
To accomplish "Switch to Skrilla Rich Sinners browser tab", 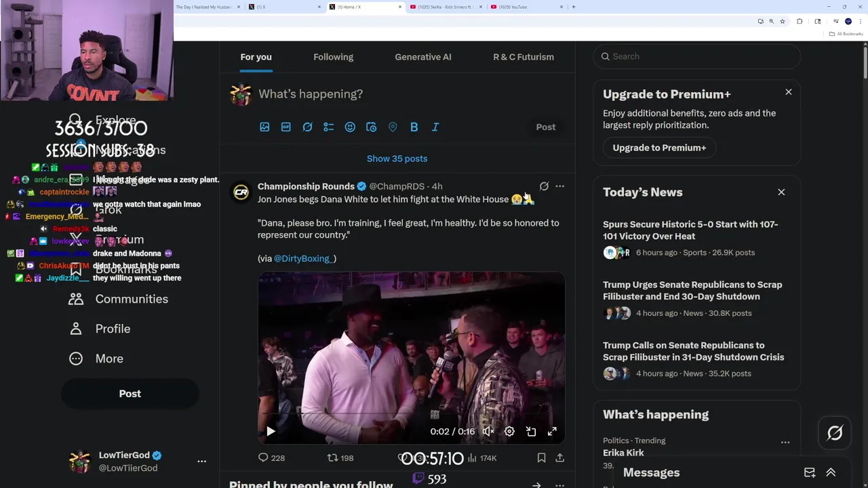I will [x=446, y=7].
